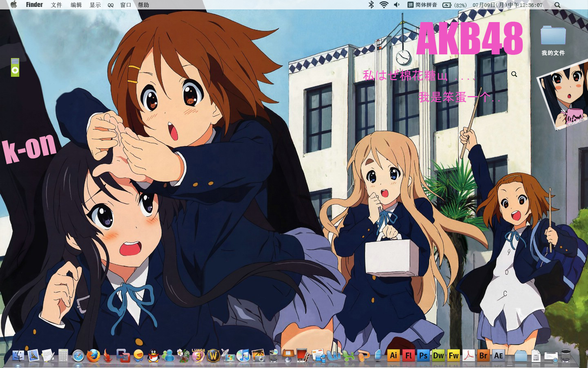This screenshot has width=588, height=368.
Task: Open the 编辑 menu
Action: click(76, 5)
